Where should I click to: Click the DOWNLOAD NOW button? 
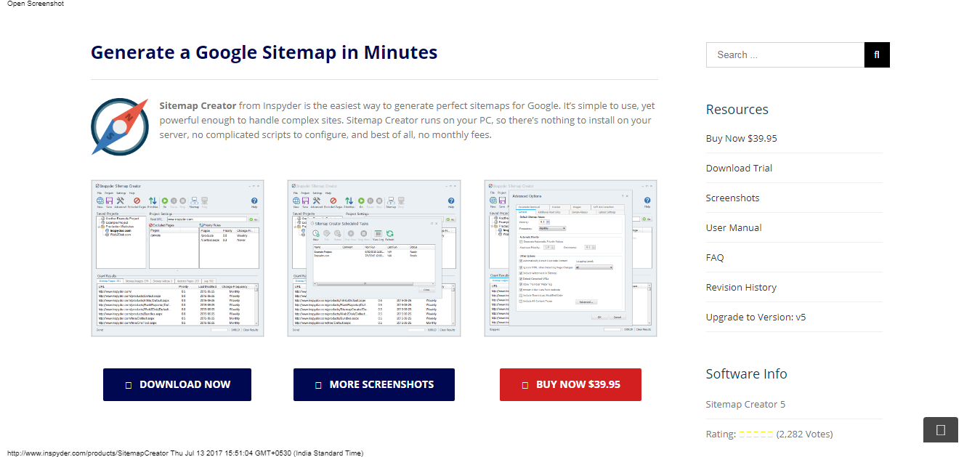[177, 384]
